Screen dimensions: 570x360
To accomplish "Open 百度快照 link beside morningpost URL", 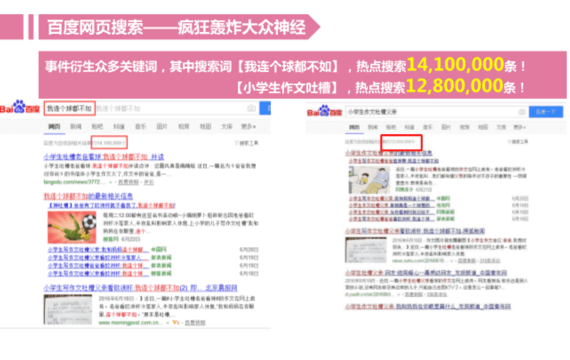I will click(x=195, y=323).
